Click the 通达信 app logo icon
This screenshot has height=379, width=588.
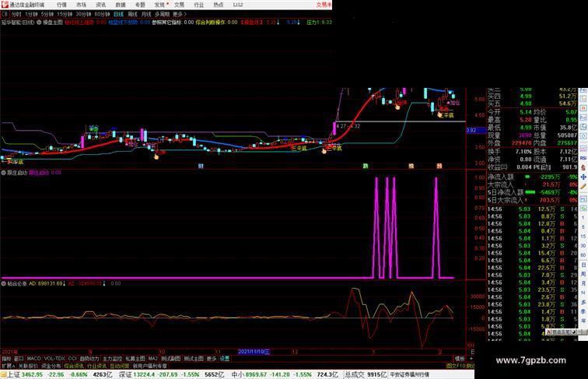(5, 5)
